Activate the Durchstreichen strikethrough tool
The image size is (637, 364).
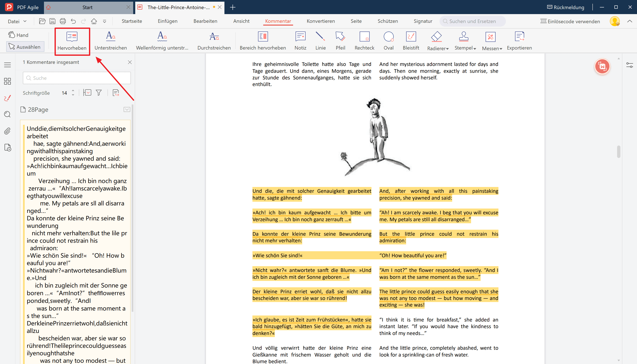pyautogui.click(x=214, y=41)
